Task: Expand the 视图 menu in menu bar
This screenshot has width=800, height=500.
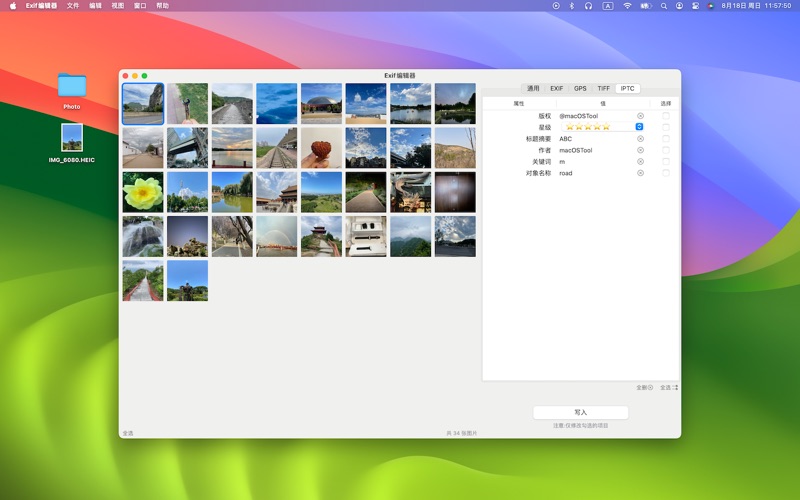Action: pyautogui.click(x=118, y=5)
